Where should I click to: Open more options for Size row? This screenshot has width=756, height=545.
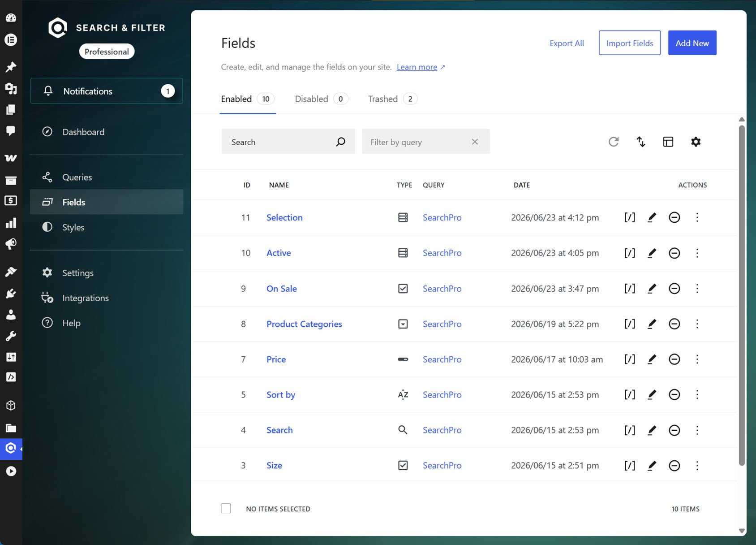point(697,465)
